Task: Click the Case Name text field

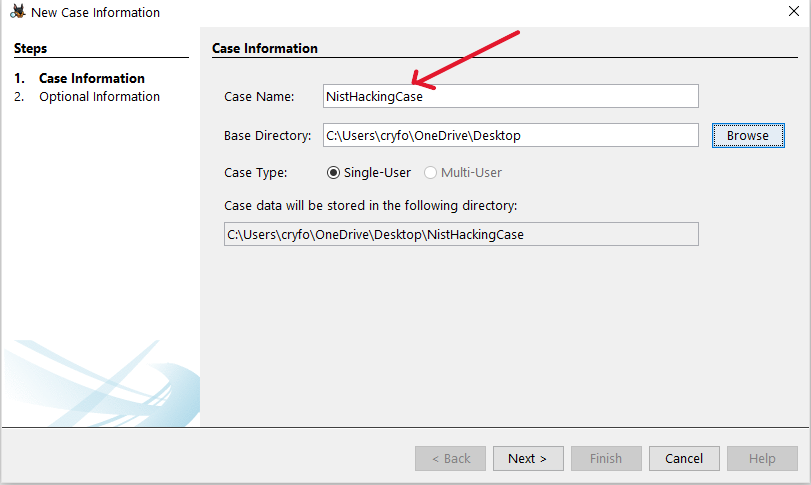Action: coord(510,96)
